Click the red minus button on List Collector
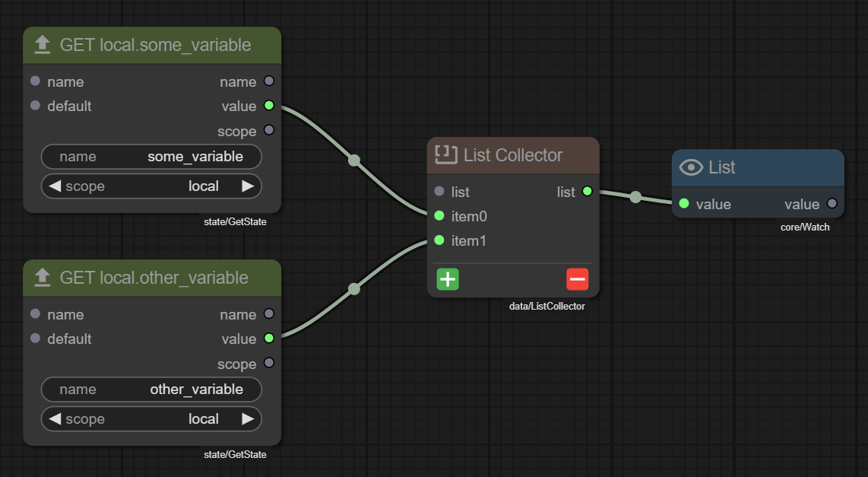Screen dimensions: 868x477 click(x=577, y=279)
